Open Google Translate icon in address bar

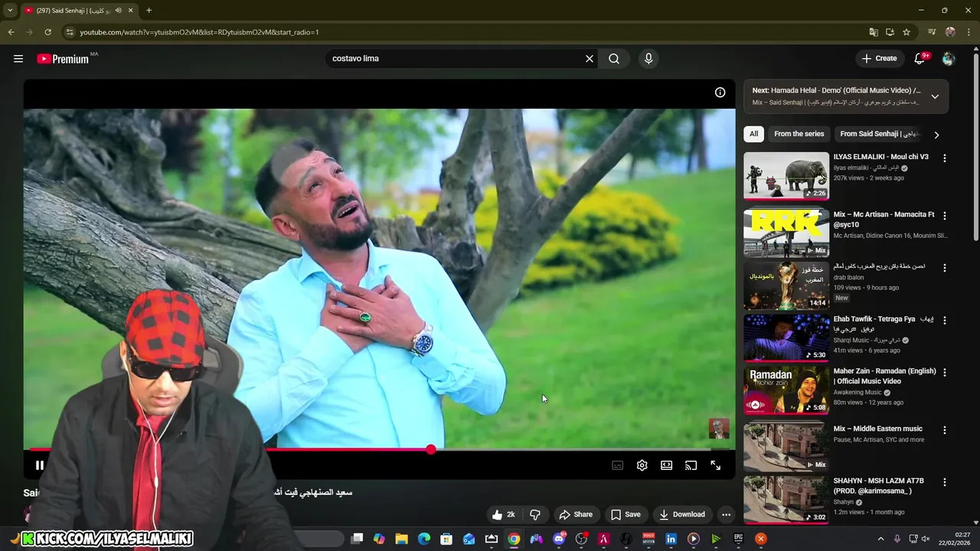click(874, 32)
